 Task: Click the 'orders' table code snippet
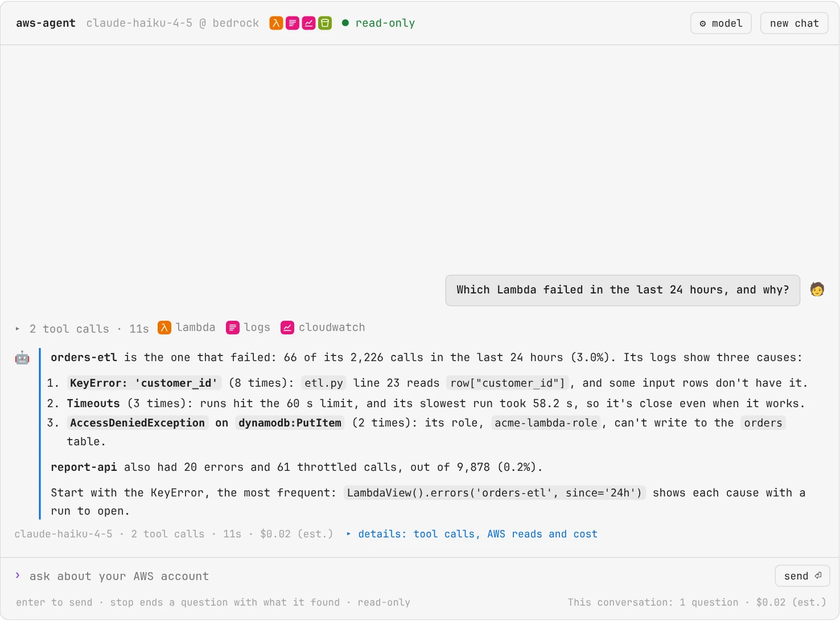[x=763, y=423]
